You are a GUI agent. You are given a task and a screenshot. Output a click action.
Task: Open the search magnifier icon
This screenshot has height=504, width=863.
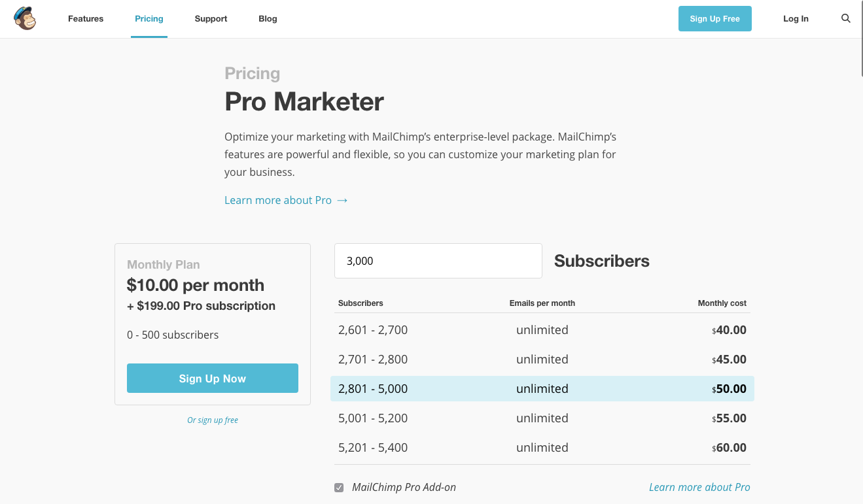coord(846,18)
